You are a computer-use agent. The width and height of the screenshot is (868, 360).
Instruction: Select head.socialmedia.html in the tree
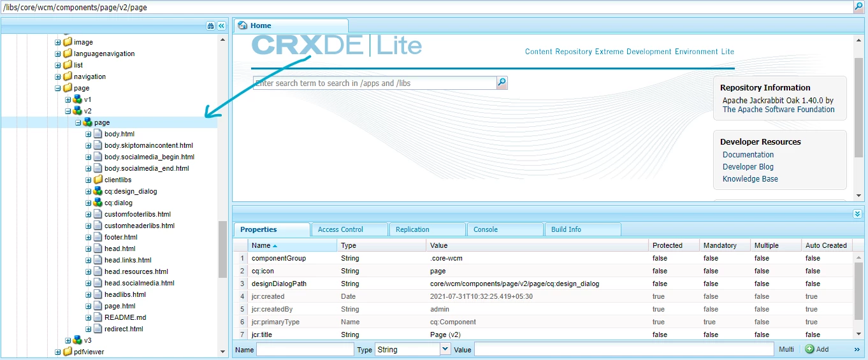(x=139, y=283)
